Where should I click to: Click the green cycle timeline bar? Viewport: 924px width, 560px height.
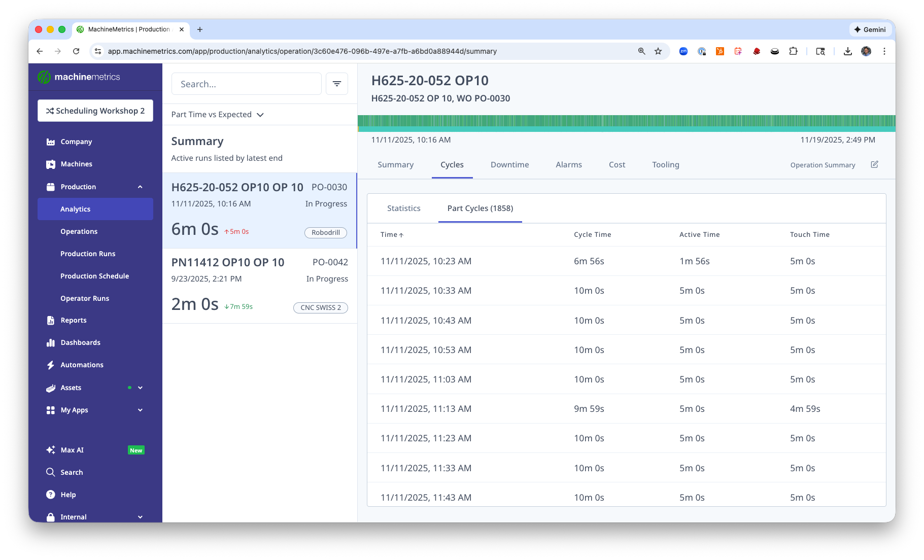[626, 123]
